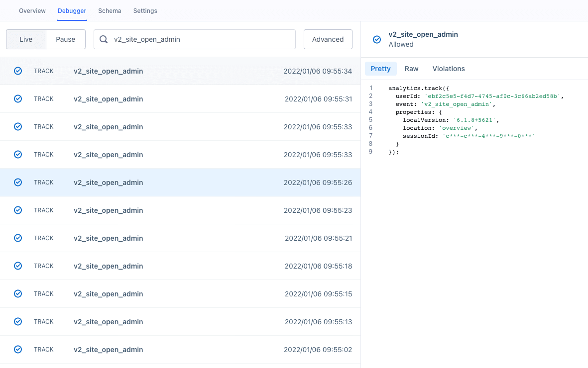Click the checkmark icon beside the 09:55:02 event

[18, 349]
